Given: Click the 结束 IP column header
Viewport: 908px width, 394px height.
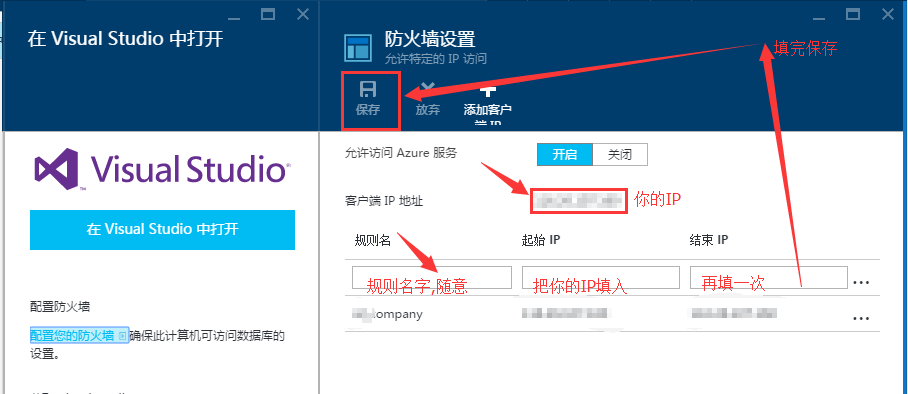Looking at the screenshot, I should pyautogui.click(x=708, y=240).
